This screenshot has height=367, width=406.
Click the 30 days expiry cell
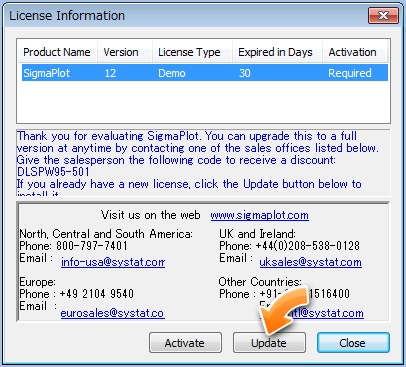point(245,73)
